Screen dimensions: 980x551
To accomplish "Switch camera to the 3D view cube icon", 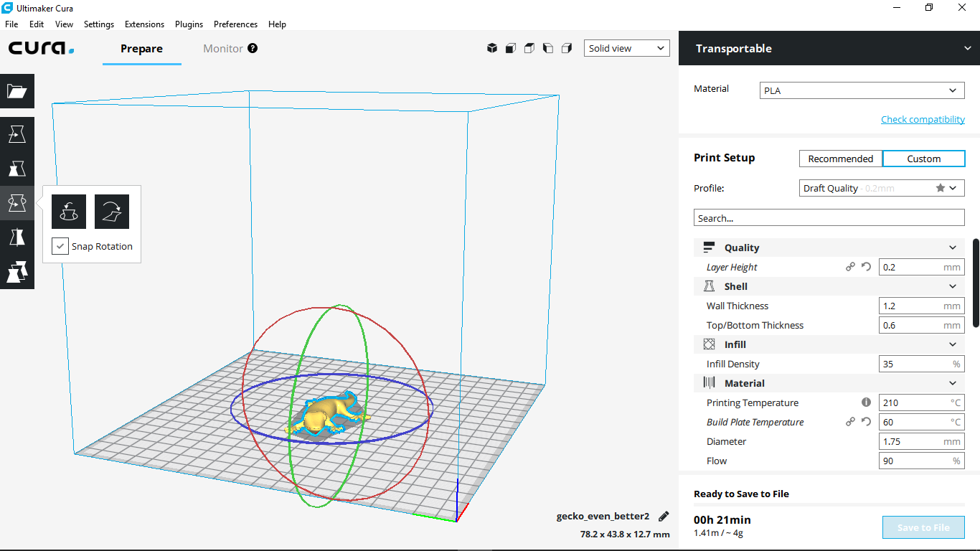I will pos(492,47).
